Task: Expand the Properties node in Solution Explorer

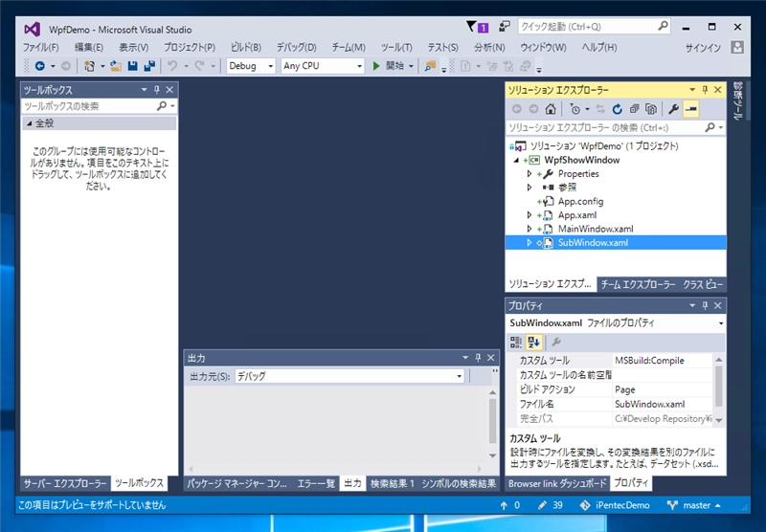Action: click(x=529, y=174)
